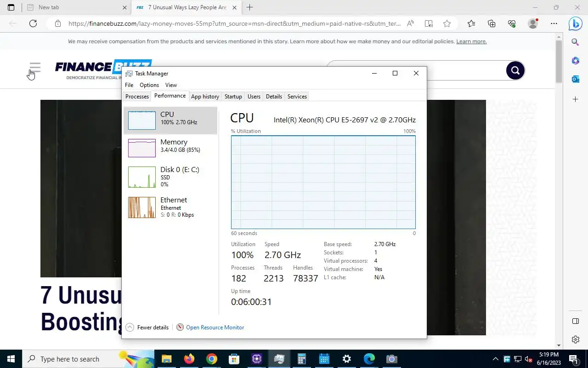Click the round FinanceBuzz search button
The height and width of the screenshot is (368, 588).
pyautogui.click(x=515, y=70)
